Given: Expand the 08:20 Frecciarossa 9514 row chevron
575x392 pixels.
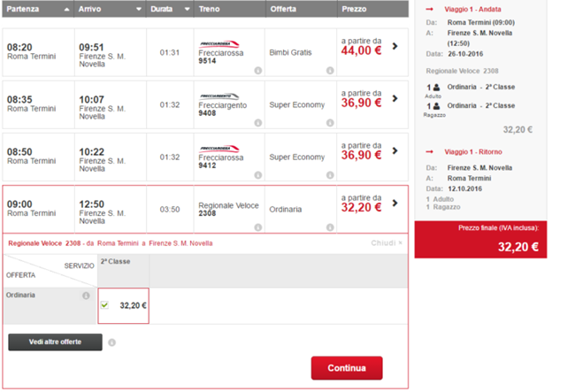Looking at the screenshot, I should click(x=395, y=46).
